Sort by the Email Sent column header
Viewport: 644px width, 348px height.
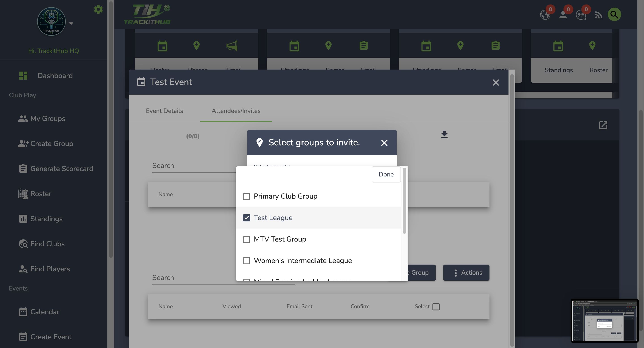click(299, 306)
